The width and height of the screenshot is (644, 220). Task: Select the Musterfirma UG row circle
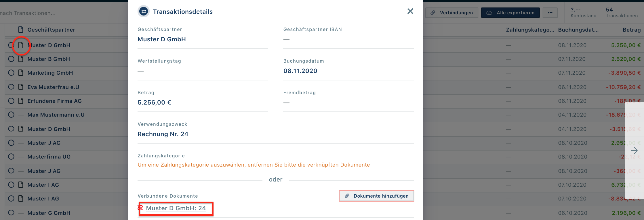point(11,157)
